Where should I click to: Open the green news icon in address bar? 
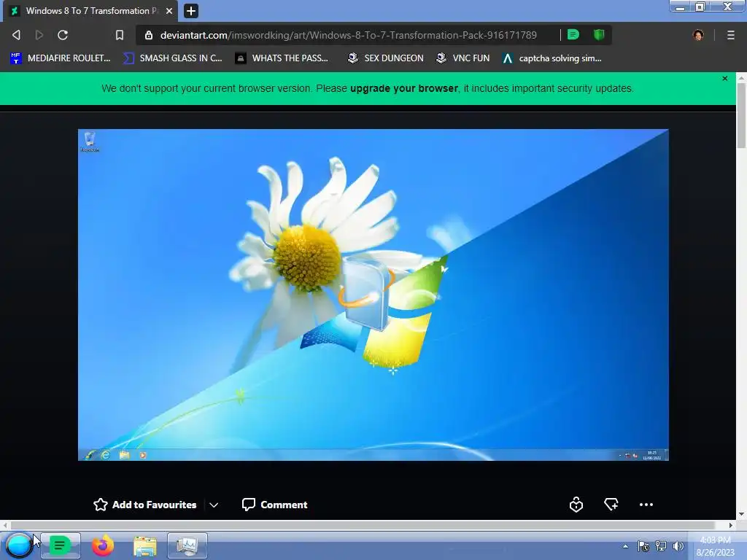pyautogui.click(x=573, y=34)
